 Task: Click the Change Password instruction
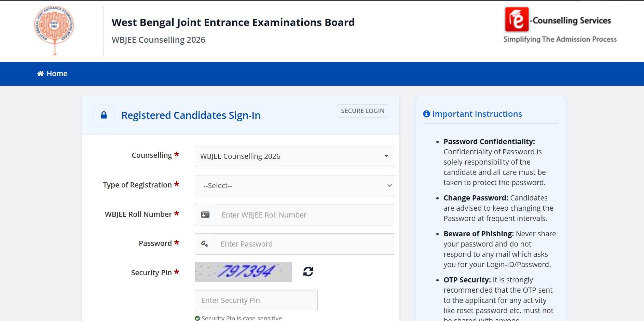[498, 208]
